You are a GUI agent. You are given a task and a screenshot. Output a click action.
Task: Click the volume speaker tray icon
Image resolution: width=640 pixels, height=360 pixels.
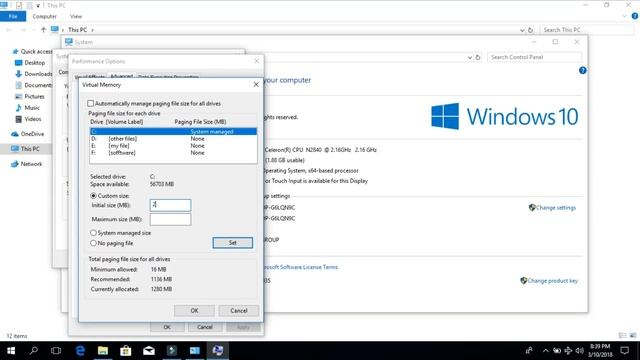(580, 351)
